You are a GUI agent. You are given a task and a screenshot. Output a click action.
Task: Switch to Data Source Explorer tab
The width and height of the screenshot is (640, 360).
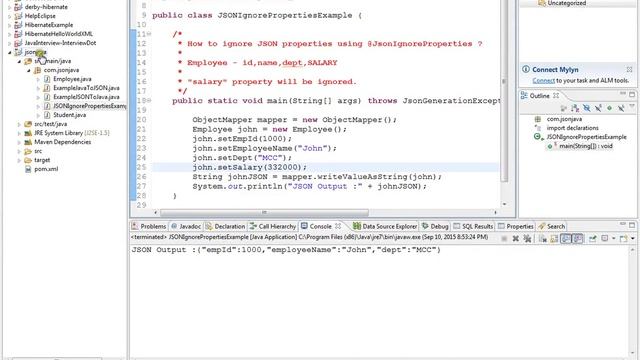(385, 226)
